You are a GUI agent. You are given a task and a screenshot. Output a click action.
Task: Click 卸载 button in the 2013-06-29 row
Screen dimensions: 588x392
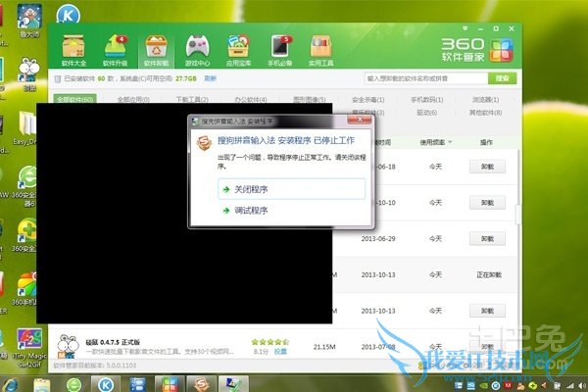point(487,238)
